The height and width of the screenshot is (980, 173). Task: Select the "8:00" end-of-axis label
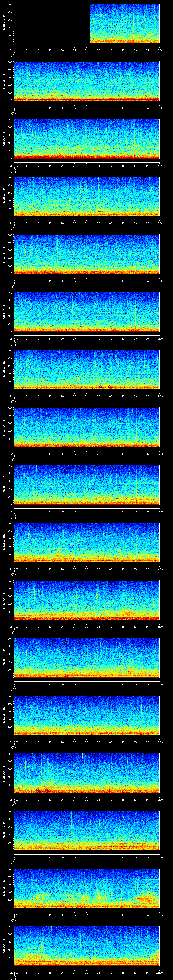click(160, 223)
